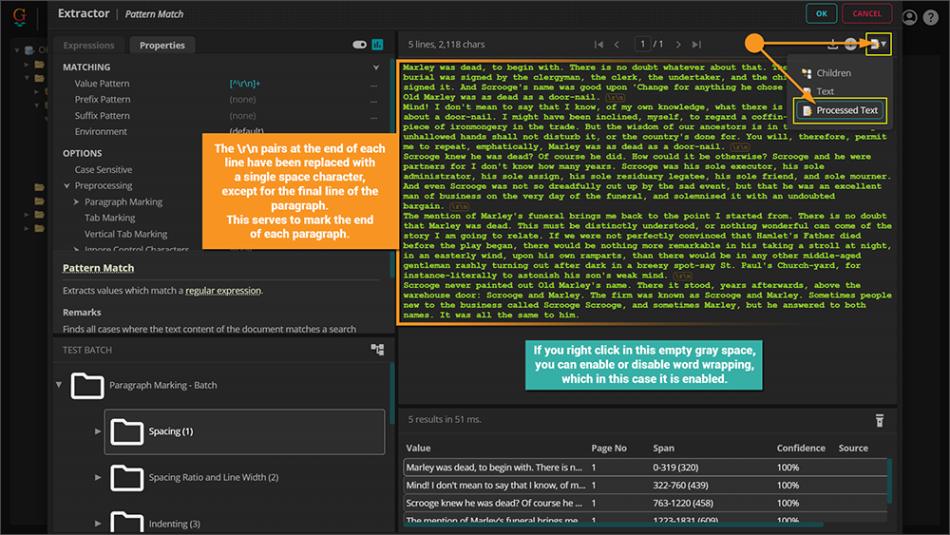Click the page number input field
950x535 pixels.
point(642,44)
